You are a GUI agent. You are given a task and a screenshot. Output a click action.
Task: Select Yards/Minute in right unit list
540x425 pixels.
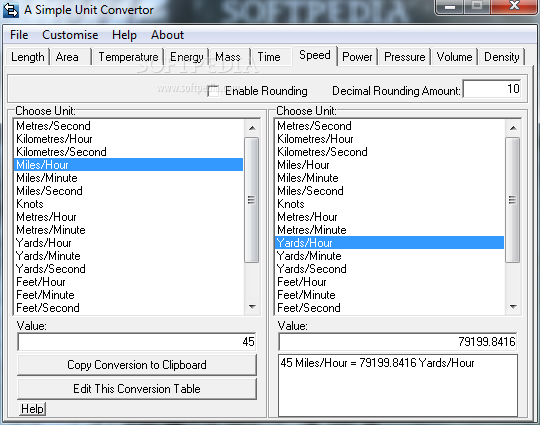coord(390,256)
